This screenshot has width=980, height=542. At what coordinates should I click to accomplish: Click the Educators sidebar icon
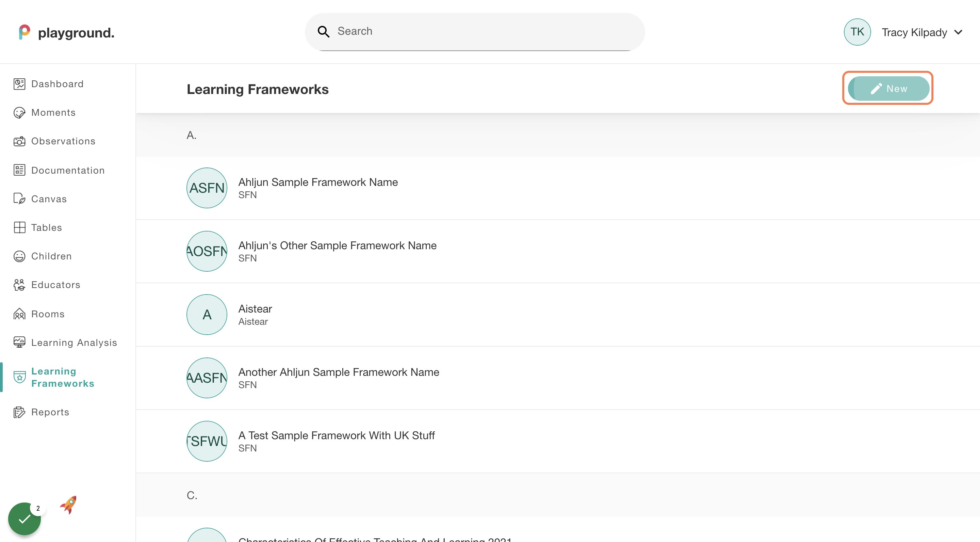tap(19, 285)
